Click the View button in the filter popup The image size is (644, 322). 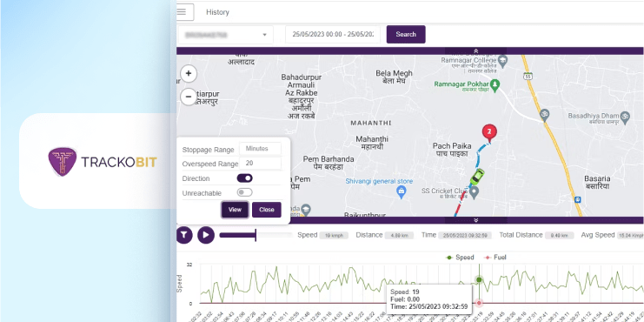pyautogui.click(x=235, y=210)
